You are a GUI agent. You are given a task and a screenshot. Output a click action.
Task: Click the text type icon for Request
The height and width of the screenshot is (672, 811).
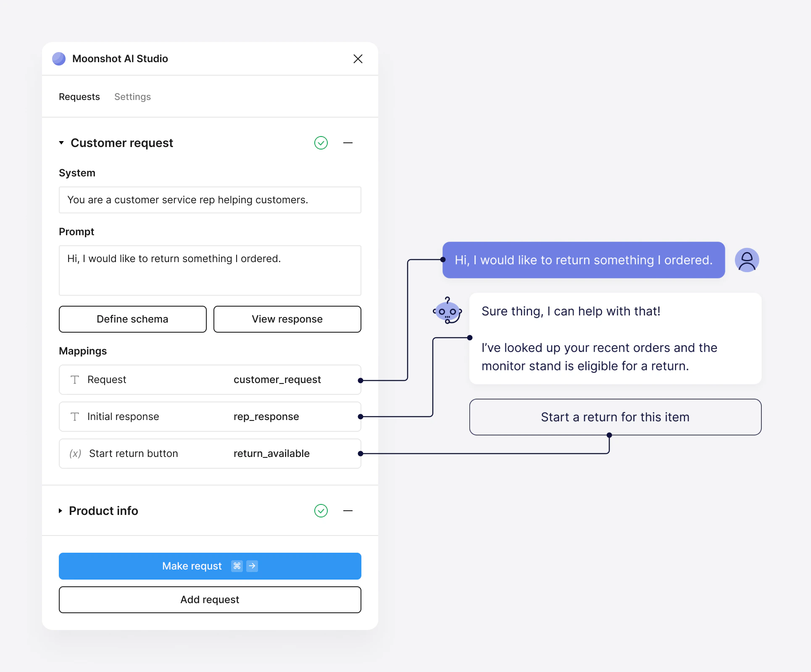tap(75, 380)
